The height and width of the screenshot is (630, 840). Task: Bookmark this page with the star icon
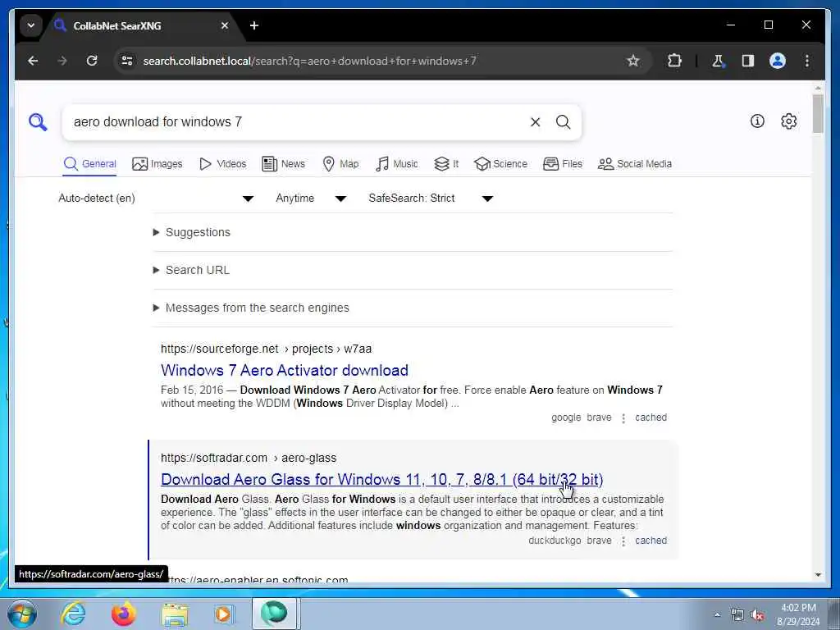point(633,61)
